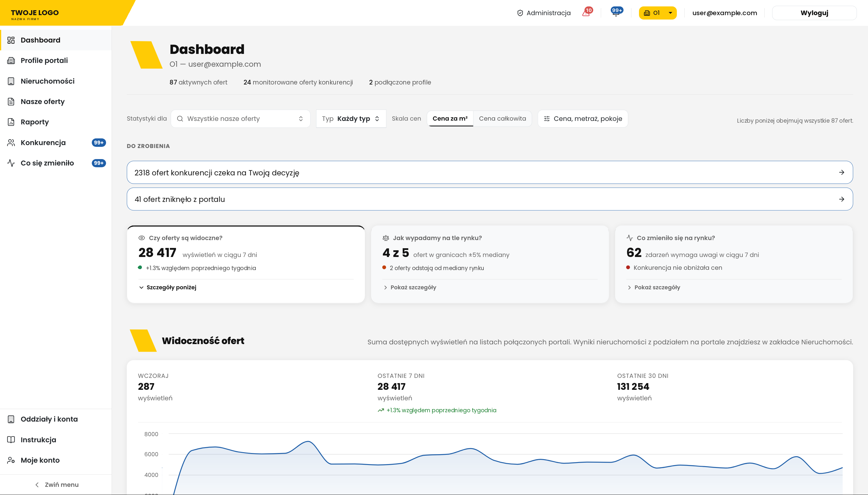Open Co się zmieniło activity icon
This screenshot has width=868, height=495.
(x=11, y=163)
